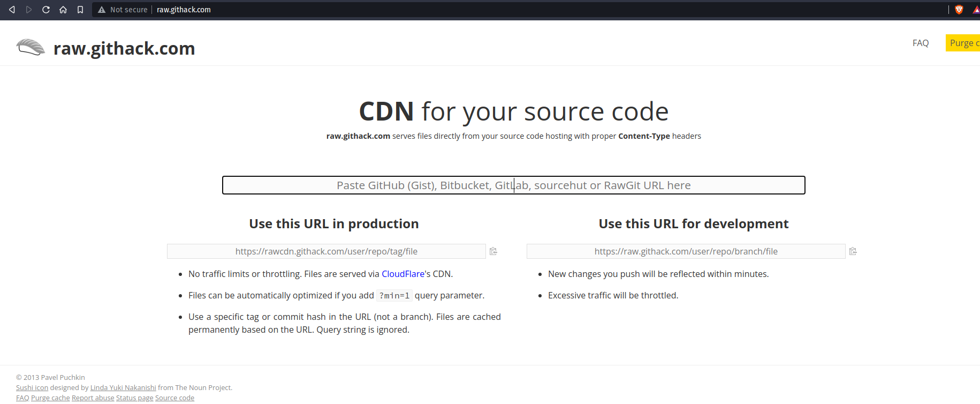This screenshot has width=980, height=404.
Task: Copy the production URL with clipboard icon
Action: (x=493, y=251)
